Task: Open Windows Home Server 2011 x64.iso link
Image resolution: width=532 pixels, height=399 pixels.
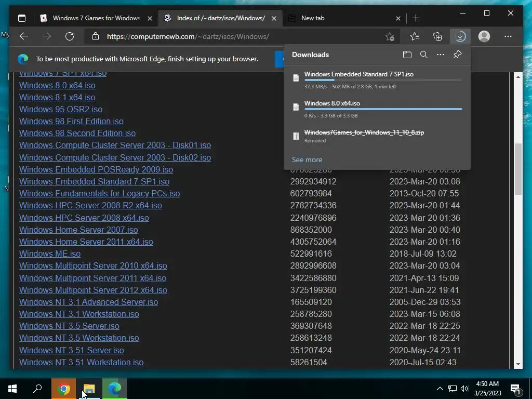Action: 86,242
